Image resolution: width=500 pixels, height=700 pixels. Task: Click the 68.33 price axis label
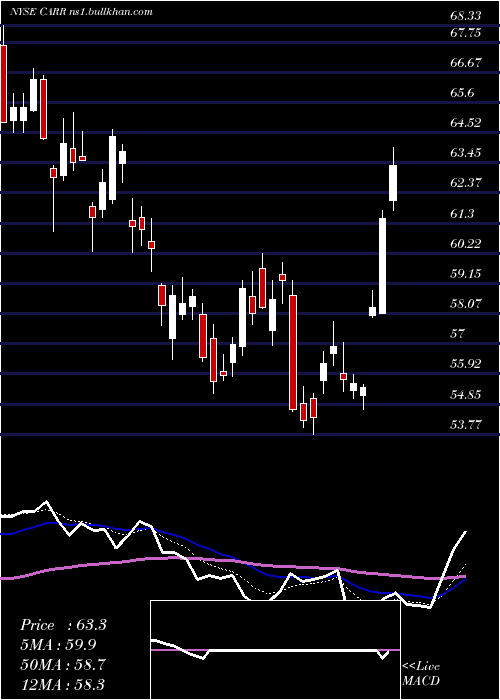[466, 16]
